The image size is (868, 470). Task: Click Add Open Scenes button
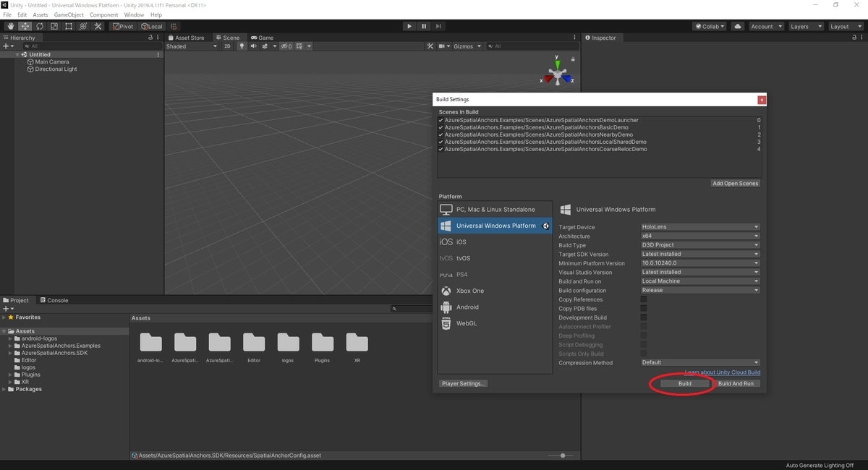[735, 184]
